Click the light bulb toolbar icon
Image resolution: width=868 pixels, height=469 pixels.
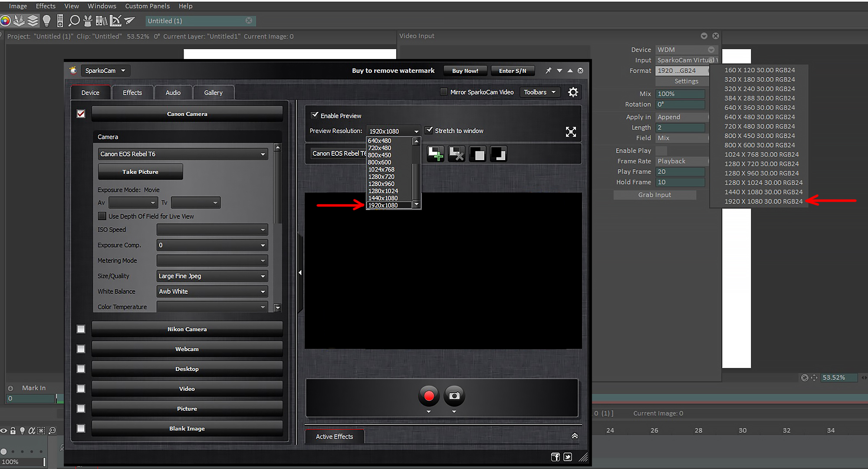[x=46, y=20]
